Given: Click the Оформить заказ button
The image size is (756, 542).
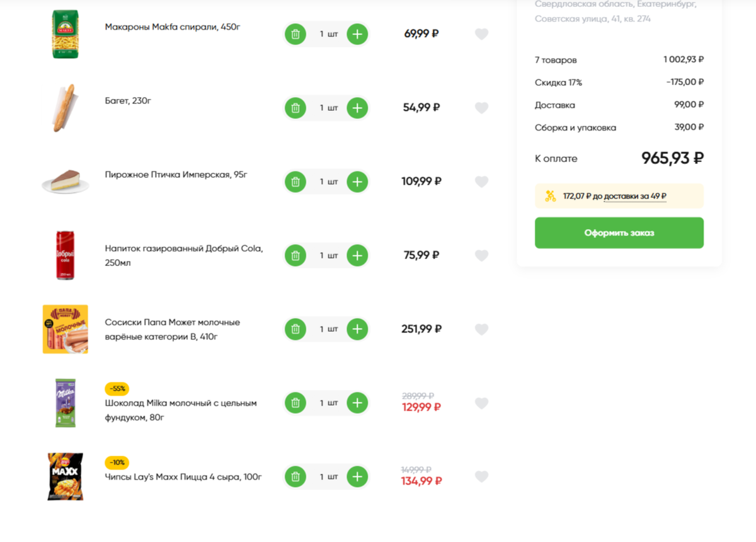Looking at the screenshot, I should tap(619, 233).
